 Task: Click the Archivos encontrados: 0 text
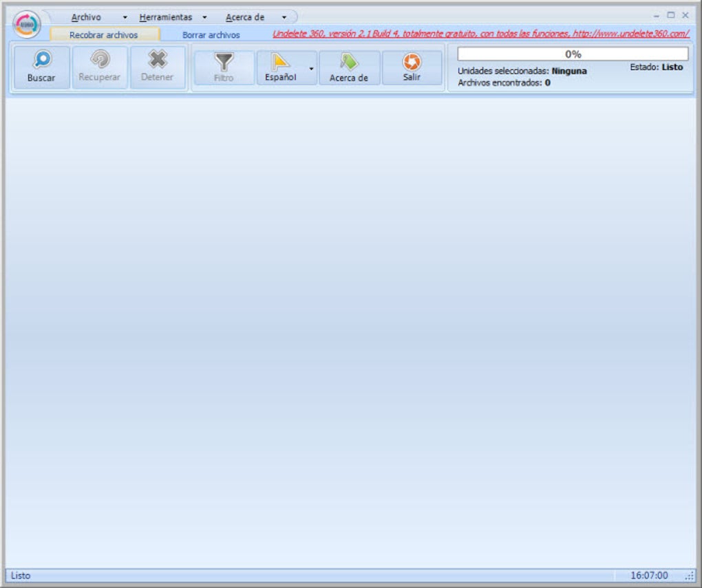click(504, 83)
